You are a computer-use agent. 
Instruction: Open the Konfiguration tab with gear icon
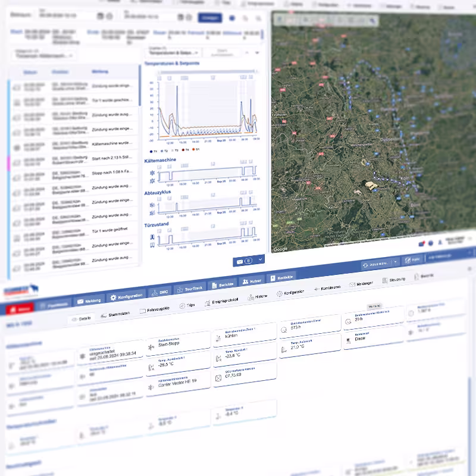coord(126,296)
